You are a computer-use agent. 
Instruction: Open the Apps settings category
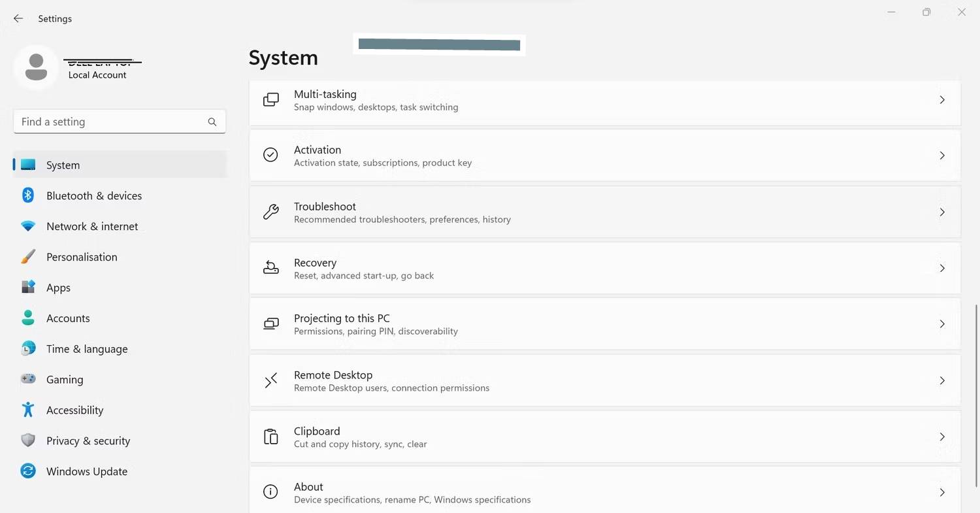coord(58,288)
